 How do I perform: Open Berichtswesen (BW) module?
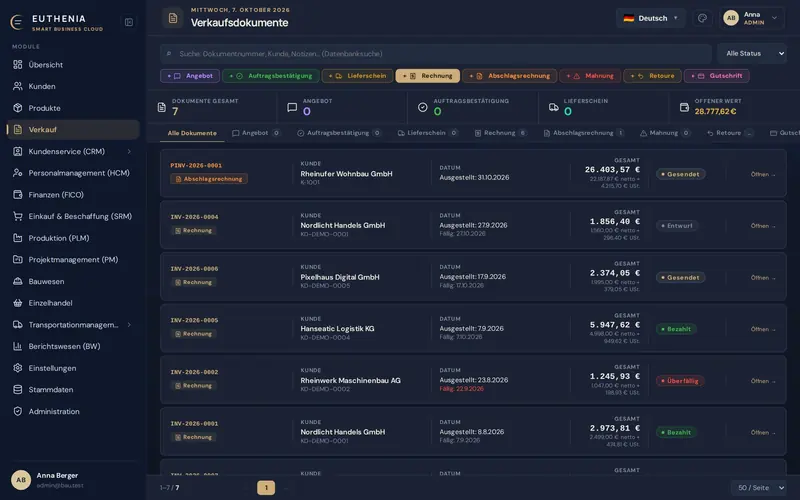tap(73, 346)
